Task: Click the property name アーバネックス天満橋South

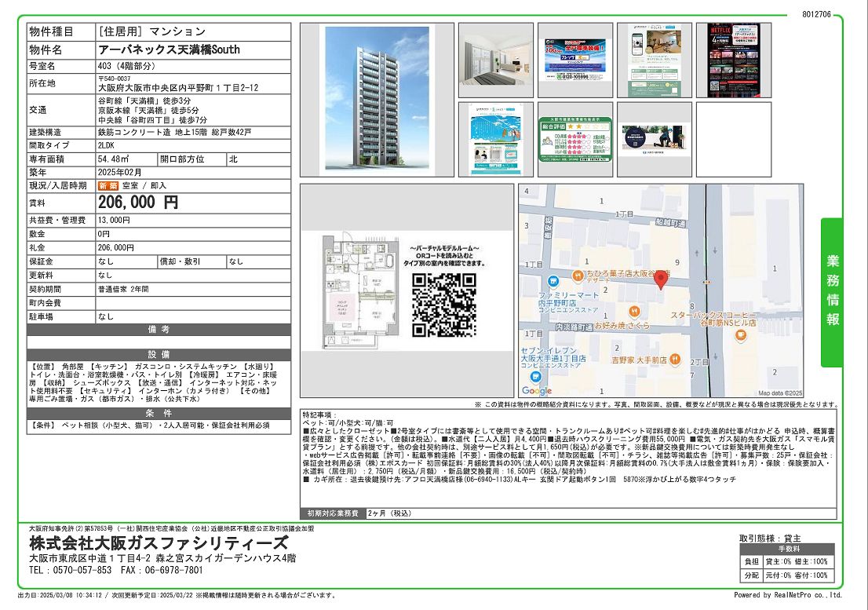Action: click(170, 49)
